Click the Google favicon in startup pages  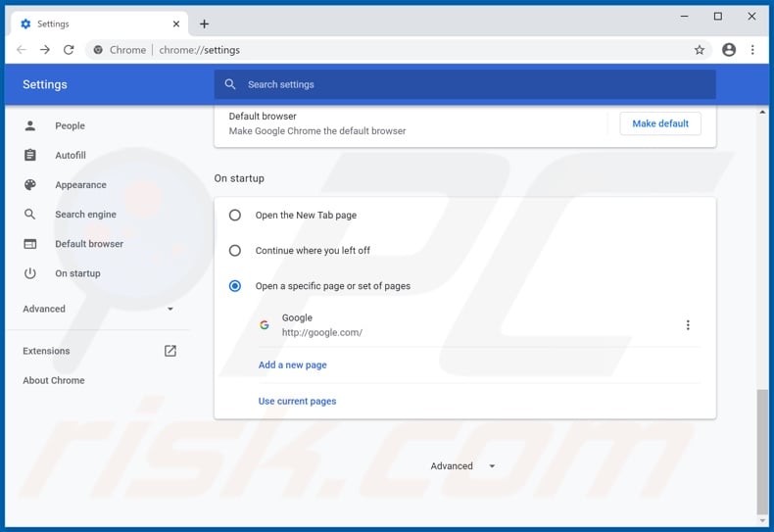pos(265,324)
